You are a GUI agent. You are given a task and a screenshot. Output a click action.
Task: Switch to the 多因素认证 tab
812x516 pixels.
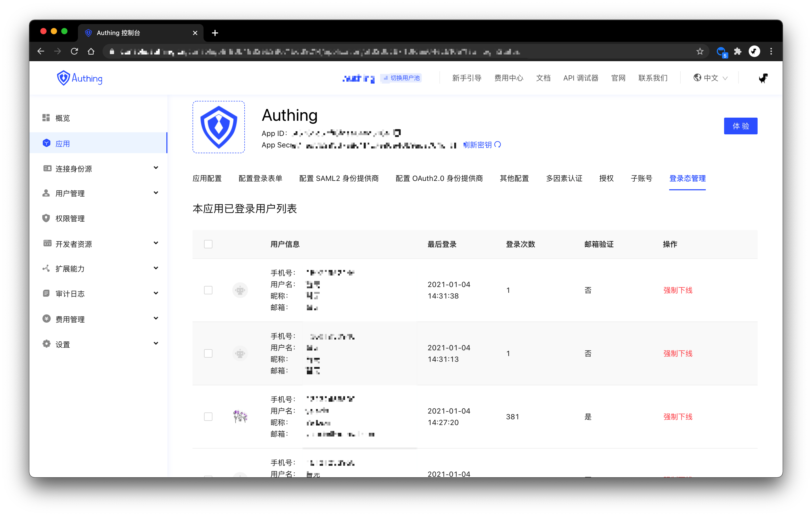pyautogui.click(x=564, y=178)
